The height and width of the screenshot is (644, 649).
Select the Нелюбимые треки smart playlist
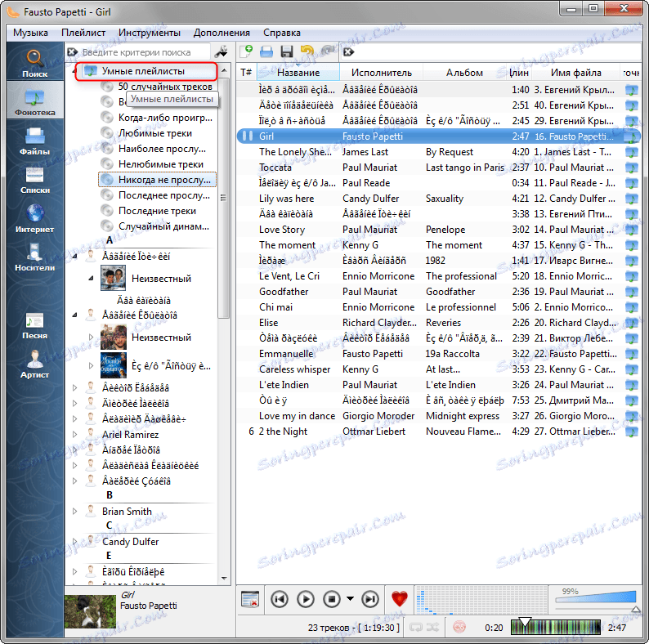[x=161, y=164]
